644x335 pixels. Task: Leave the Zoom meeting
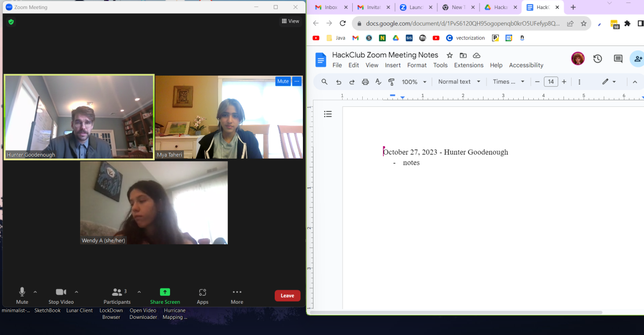tap(287, 296)
